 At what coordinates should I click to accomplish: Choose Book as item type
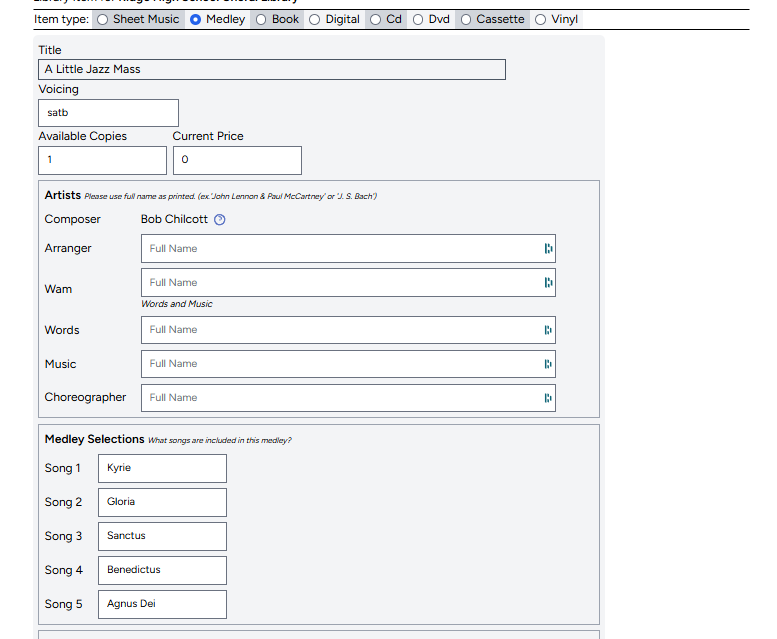(261, 19)
